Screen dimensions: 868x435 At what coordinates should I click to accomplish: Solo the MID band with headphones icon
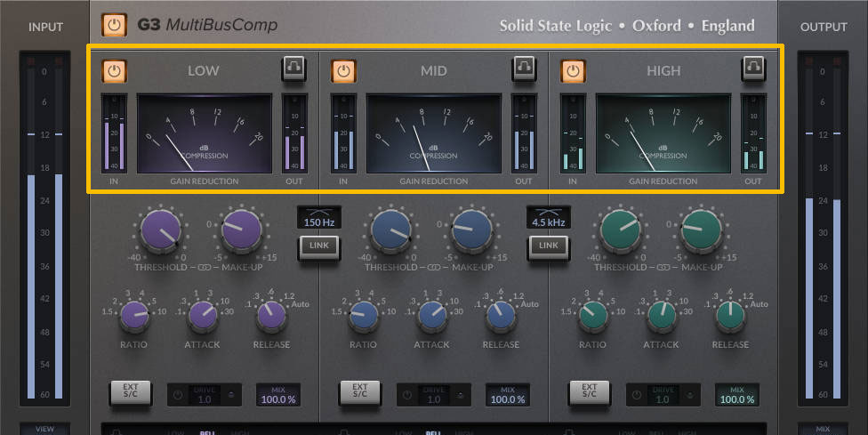524,68
